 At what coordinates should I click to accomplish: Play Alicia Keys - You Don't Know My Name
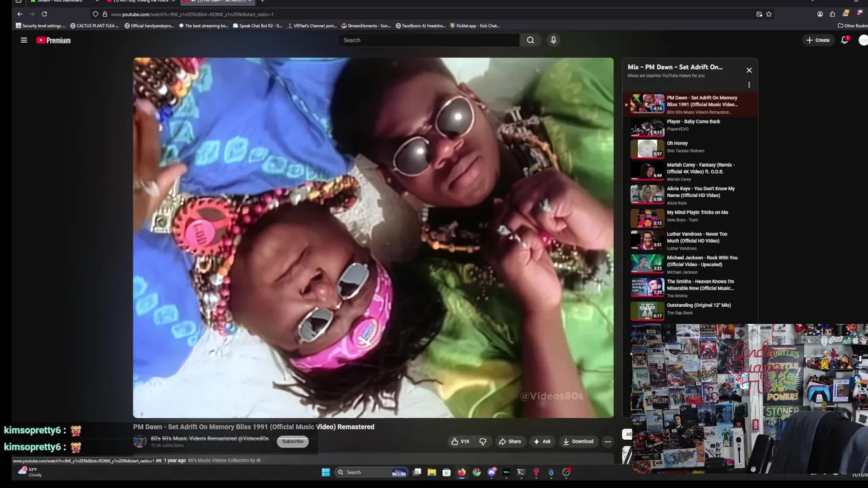click(690, 195)
